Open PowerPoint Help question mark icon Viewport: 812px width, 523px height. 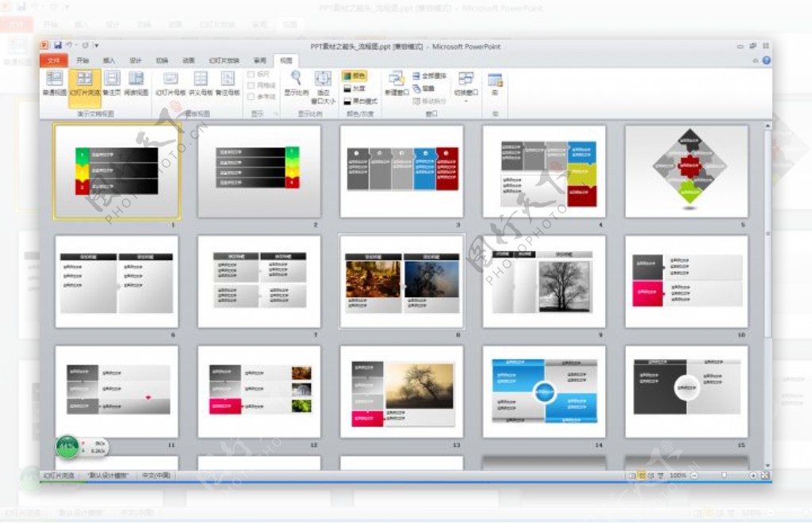pyautogui.click(x=767, y=60)
